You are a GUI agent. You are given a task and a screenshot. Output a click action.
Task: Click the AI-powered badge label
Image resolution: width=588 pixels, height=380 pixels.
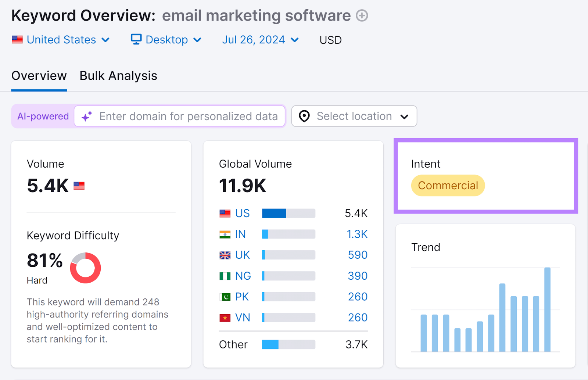(x=43, y=116)
